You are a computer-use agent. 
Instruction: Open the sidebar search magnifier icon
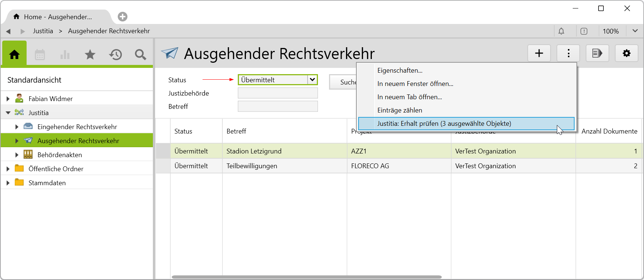(140, 55)
